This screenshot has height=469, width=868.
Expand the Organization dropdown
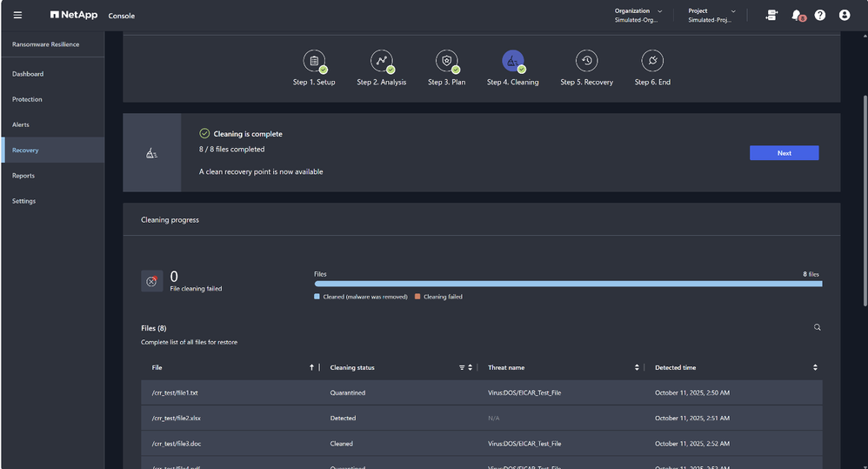pyautogui.click(x=639, y=15)
